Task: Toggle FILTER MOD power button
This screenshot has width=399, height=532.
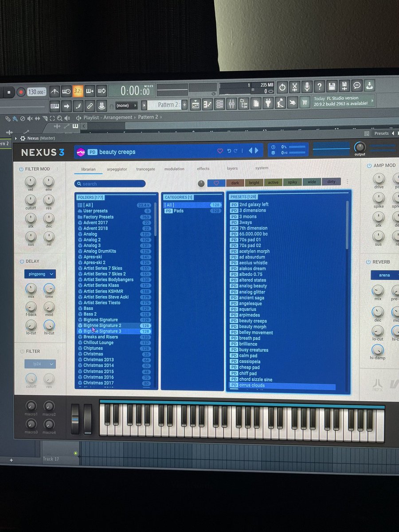Action: pos(21,169)
